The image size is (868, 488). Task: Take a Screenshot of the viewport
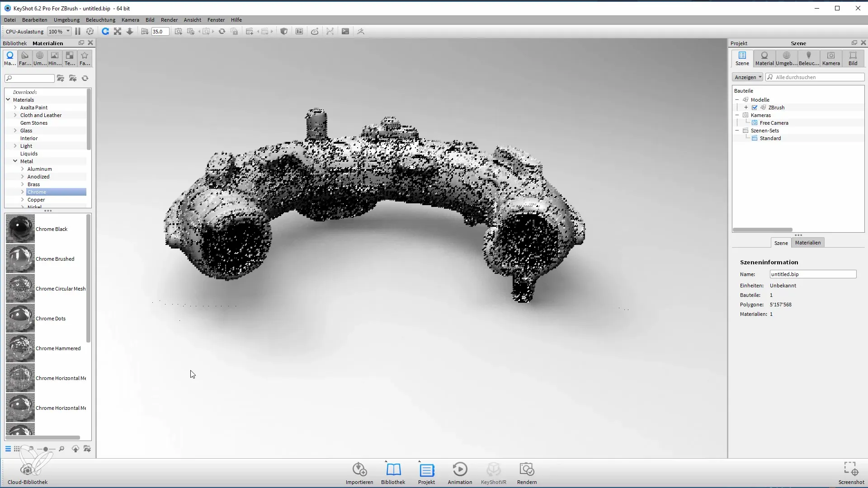coord(851,473)
